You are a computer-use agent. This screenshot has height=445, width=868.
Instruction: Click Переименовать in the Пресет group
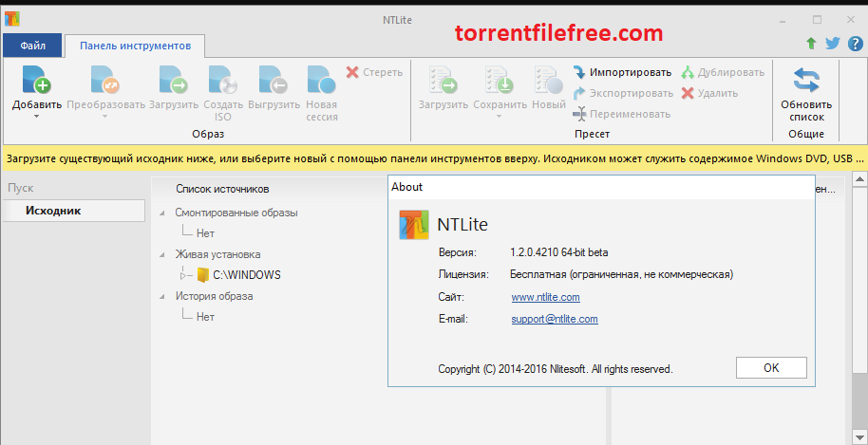(x=621, y=115)
